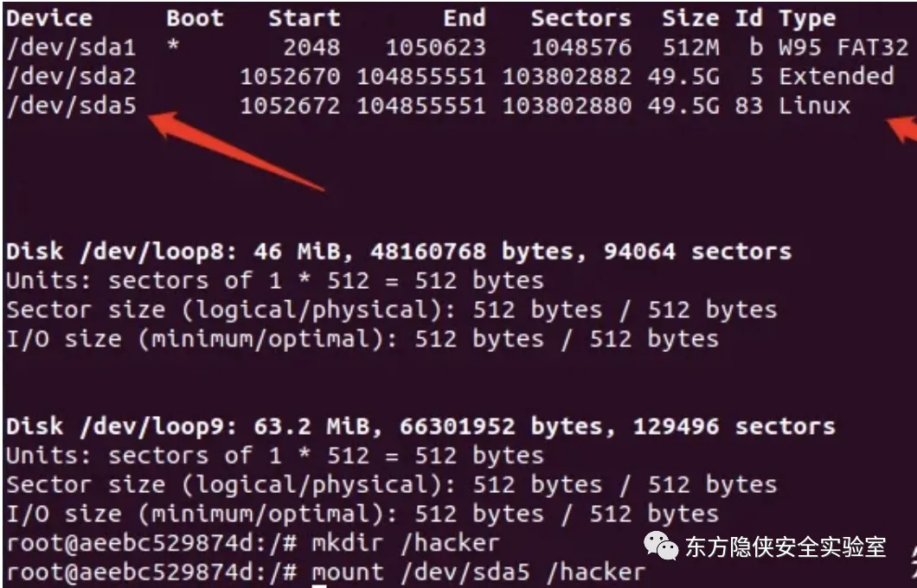Click the 东方隐侠安全实验室 watermark text
Viewport: 917px width, 588px height.
(786, 547)
